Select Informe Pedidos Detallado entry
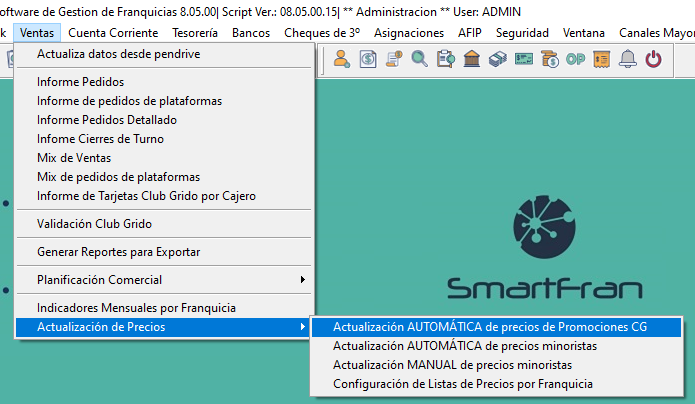The height and width of the screenshot is (404, 695). tap(108, 120)
